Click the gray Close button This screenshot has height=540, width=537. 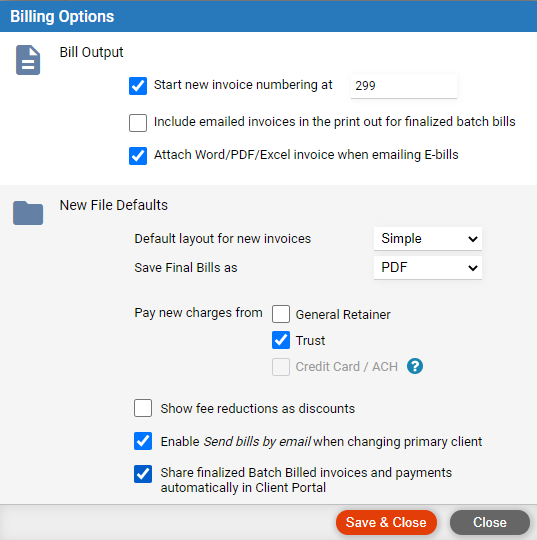tap(489, 522)
